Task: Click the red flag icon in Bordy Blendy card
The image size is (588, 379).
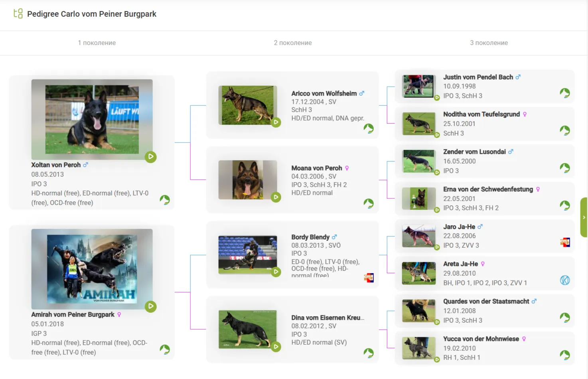Action: coord(369,278)
